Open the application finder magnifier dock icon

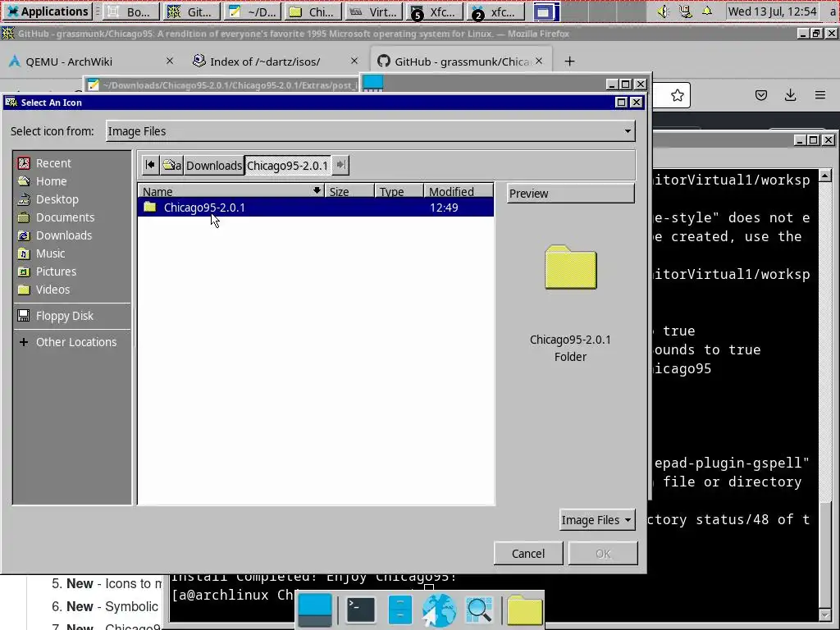click(479, 610)
